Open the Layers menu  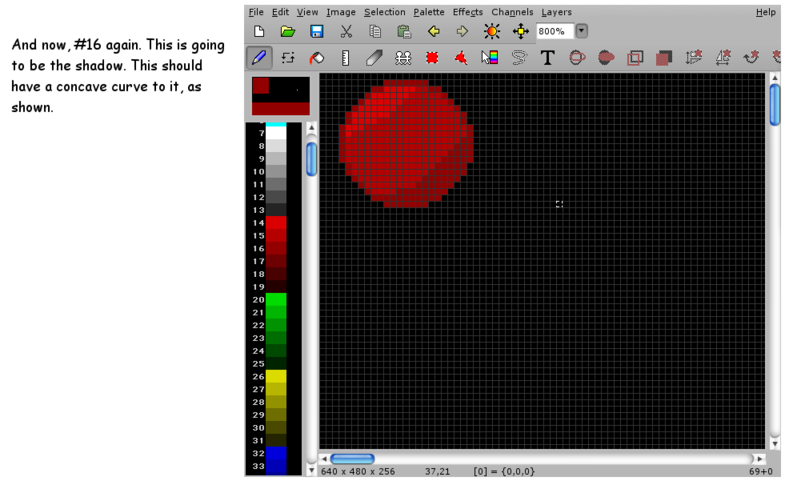[x=557, y=12]
